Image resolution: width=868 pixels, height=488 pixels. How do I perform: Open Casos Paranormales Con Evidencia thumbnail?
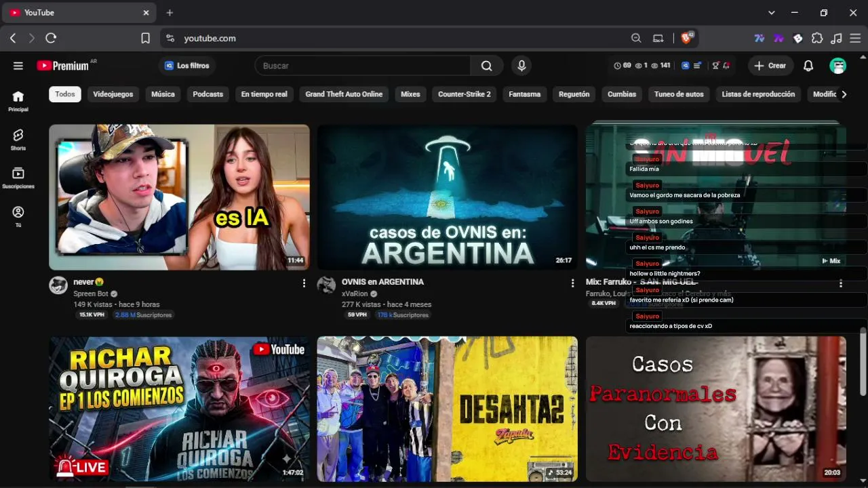pos(716,409)
